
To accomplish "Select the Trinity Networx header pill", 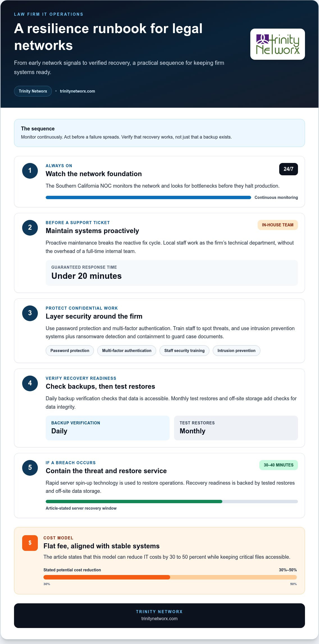I will (x=33, y=91).
